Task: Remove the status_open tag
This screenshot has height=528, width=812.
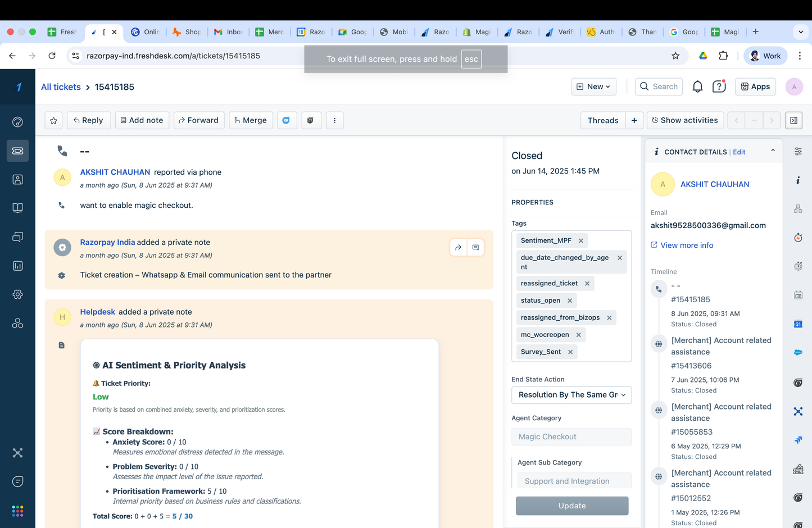Action: pyautogui.click(x=570, y=301)
